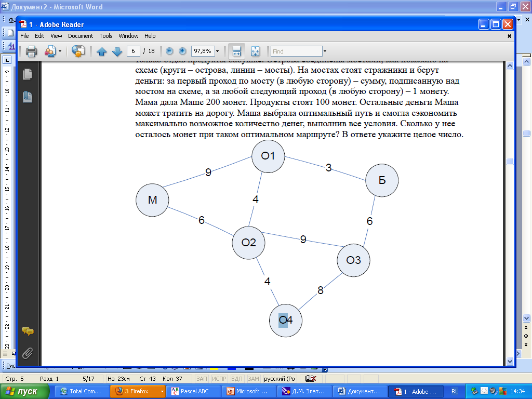Viewport: 532px width, 399px height.
Task: Open the View menu
Action: point(56,36)
